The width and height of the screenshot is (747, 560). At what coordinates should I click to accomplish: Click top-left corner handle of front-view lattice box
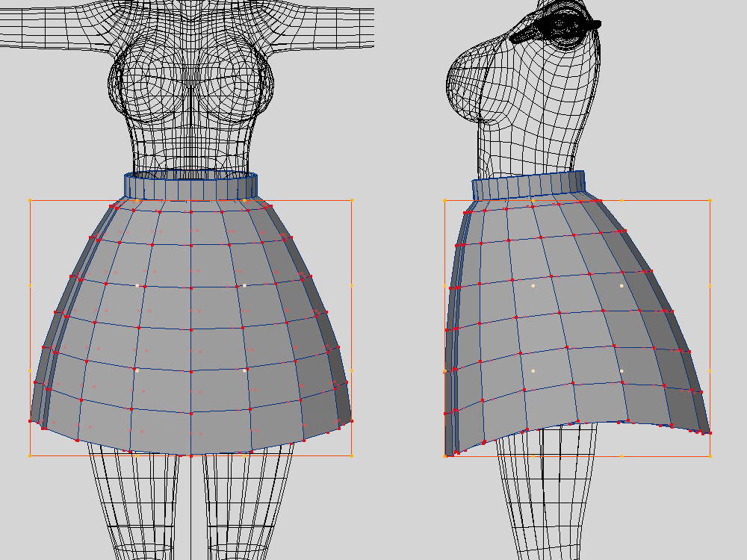pos(30,200)
